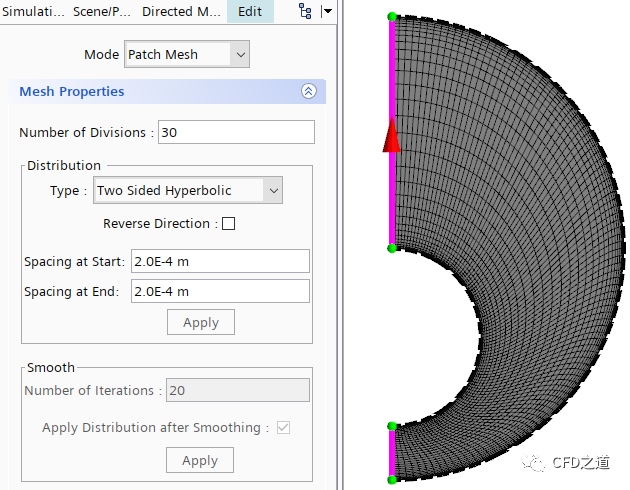Screen dimensions: 630x490
Task: Select the green vertex at end of upper magenta edge
Action: pos(392,248)
